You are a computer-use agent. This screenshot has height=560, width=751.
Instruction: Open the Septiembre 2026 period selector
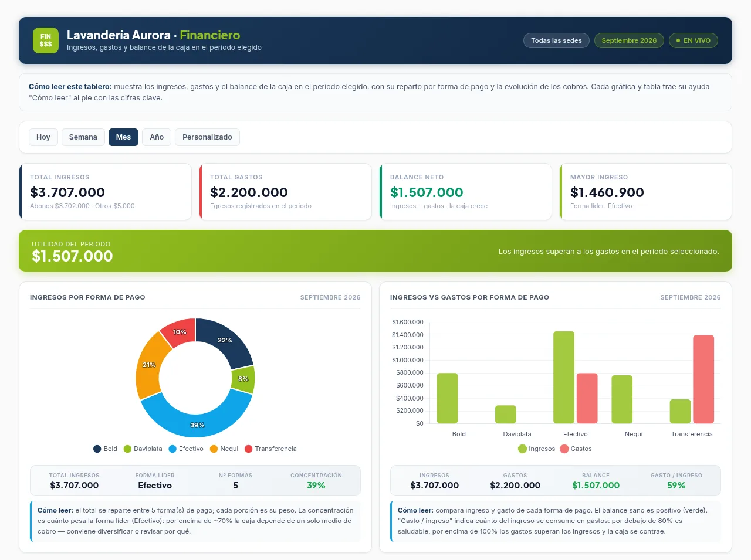(x=629, y=40)
